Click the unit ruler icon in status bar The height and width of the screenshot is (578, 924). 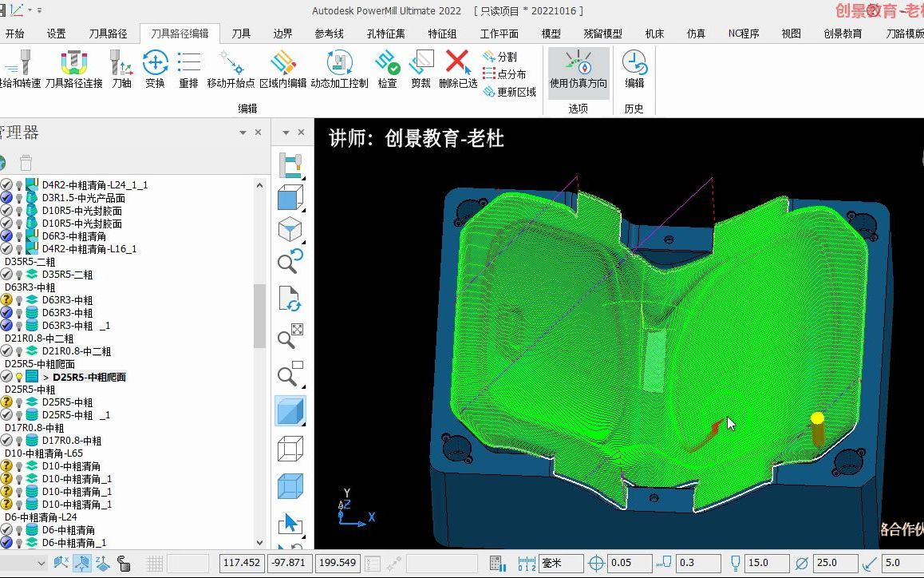click(527, 564)
